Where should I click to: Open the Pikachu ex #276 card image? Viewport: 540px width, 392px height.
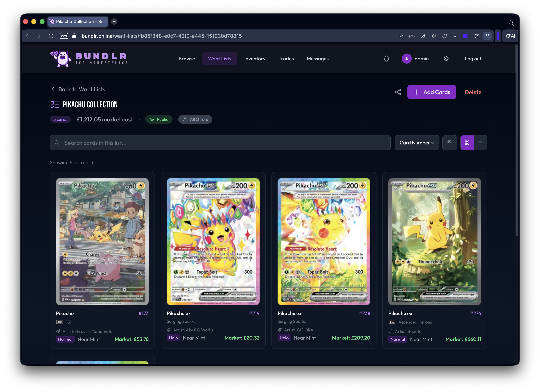pos(435,241)
